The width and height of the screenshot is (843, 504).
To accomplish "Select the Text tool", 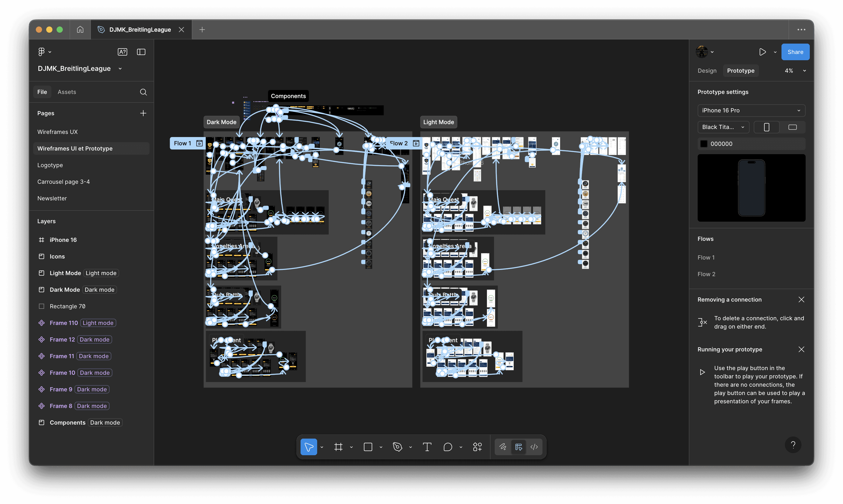I will 427,447.
